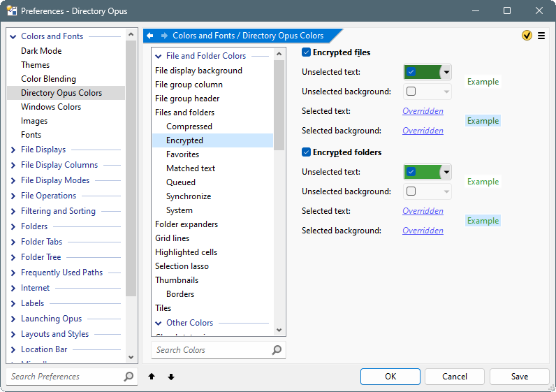
Task: Click Overridden link for folders Selected background
Action: click(423, 231)
